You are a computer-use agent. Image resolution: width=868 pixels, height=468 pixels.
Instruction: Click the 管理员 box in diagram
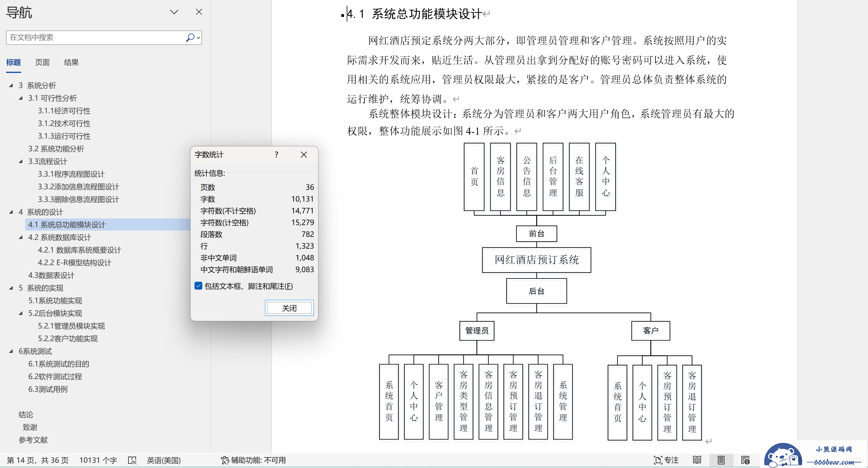click(477, 331)
